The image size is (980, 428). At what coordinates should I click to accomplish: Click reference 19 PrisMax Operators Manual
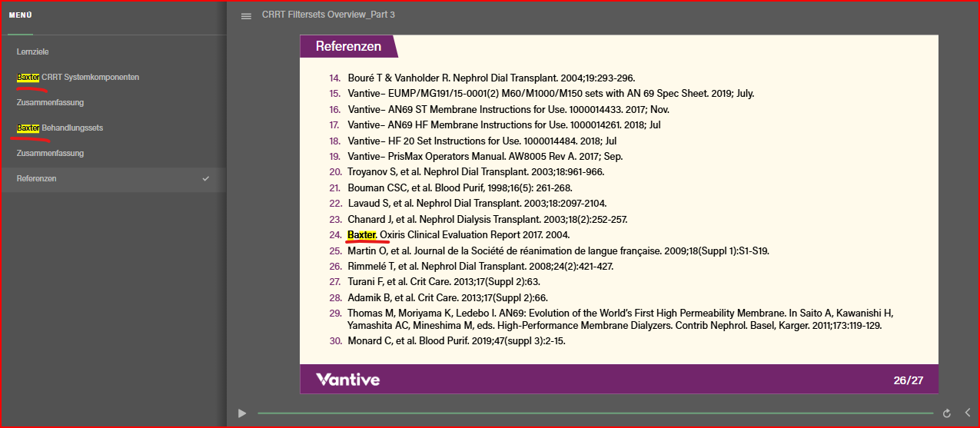(x=484, y=156)
